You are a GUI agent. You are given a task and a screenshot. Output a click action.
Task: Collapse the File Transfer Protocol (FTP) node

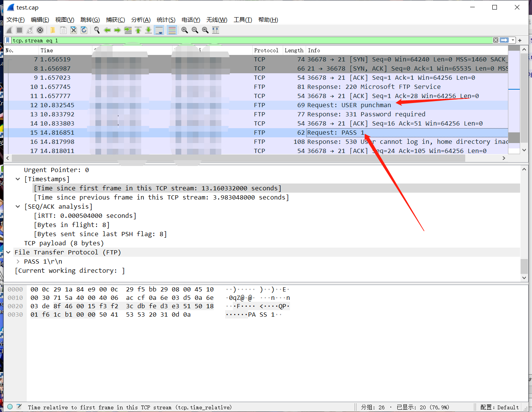pos(8,252)
